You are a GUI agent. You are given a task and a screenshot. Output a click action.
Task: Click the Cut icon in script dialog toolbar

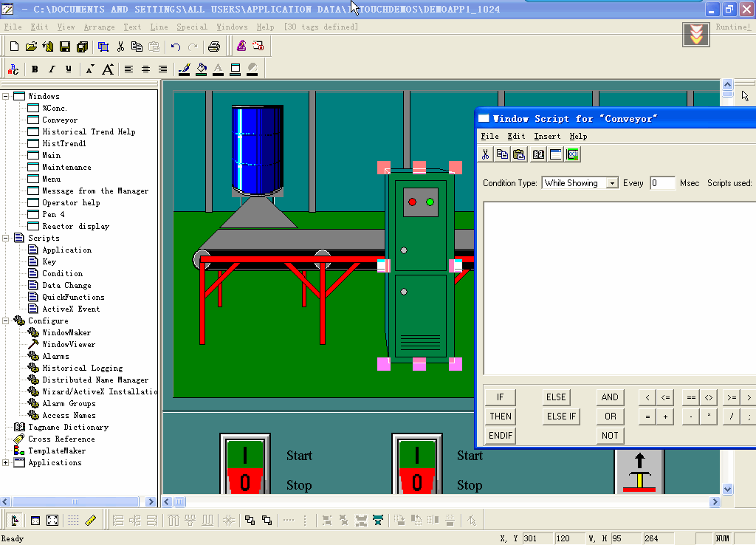[486, 154]
